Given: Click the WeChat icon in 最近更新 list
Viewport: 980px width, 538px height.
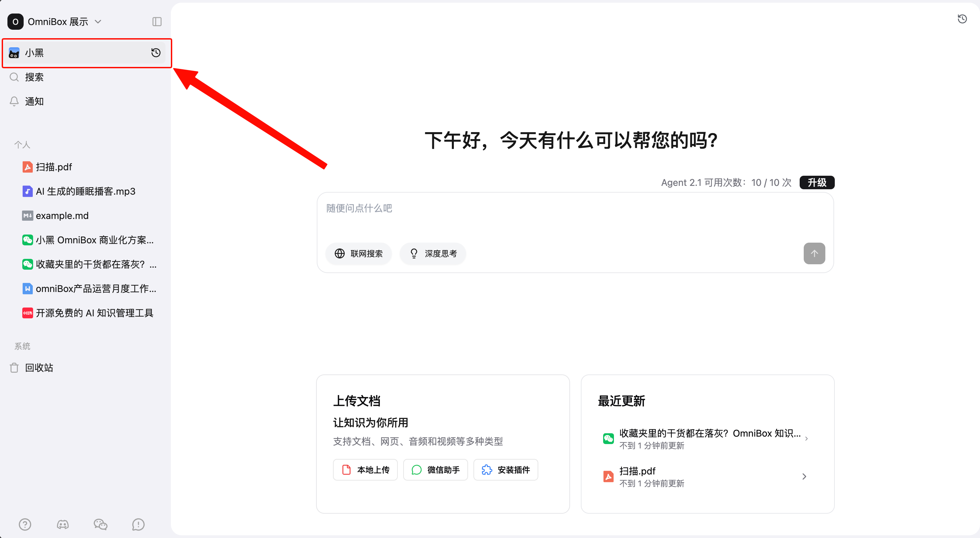Looking at the screenshot, I should pos(608,439).
